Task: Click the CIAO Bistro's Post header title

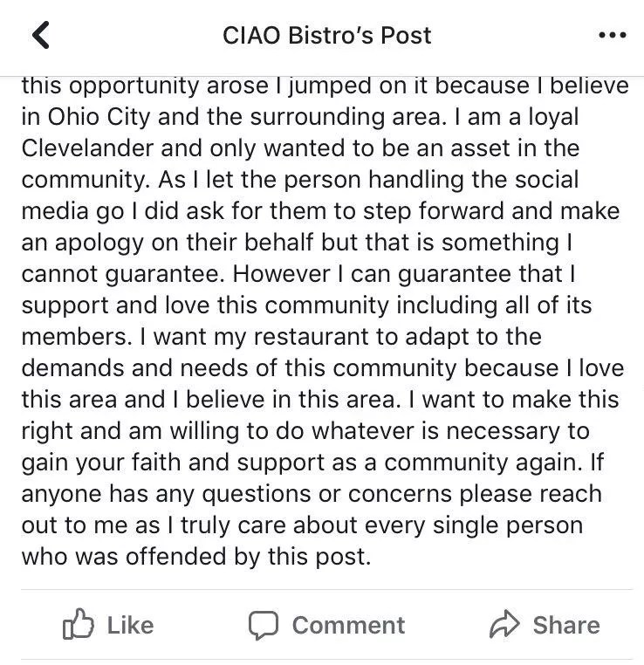Action: coord(327,35)
